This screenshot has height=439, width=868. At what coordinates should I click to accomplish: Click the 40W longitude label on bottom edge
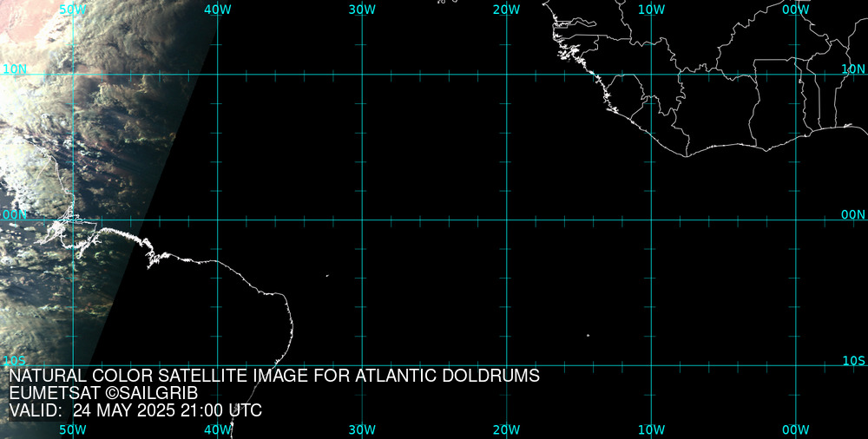pyautogui.click(x=218, y=430)
